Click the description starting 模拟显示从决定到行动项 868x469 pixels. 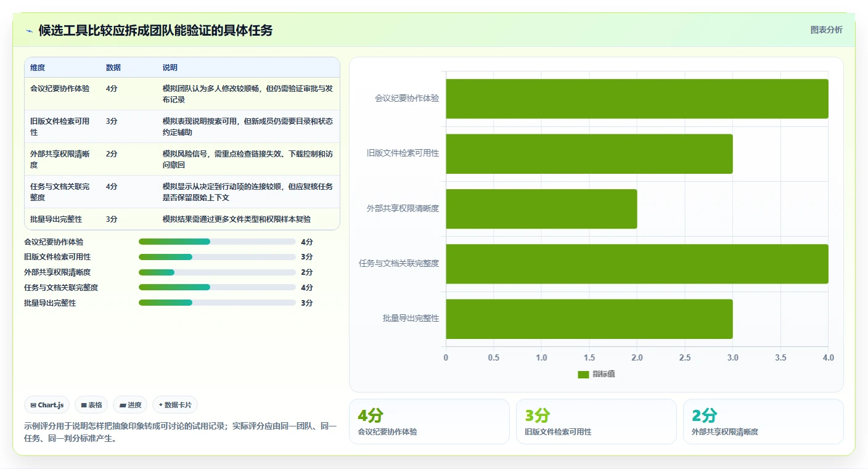pyautogui.click(x=248, y=192)
